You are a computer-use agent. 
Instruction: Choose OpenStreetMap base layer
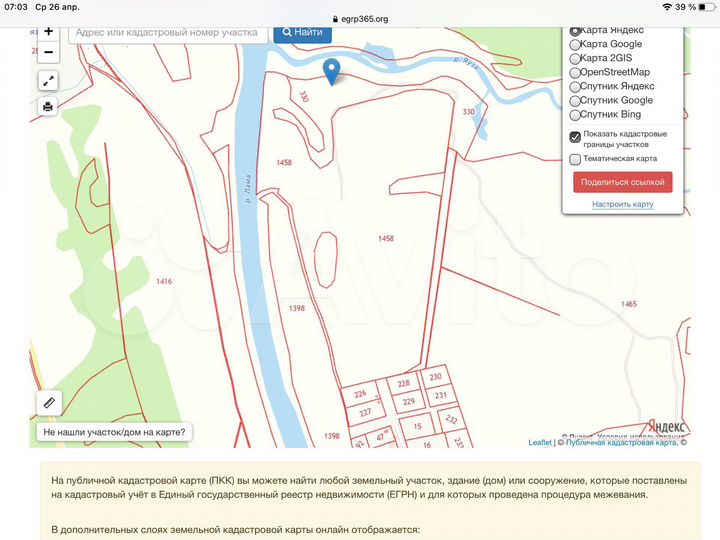pos(575,73)
